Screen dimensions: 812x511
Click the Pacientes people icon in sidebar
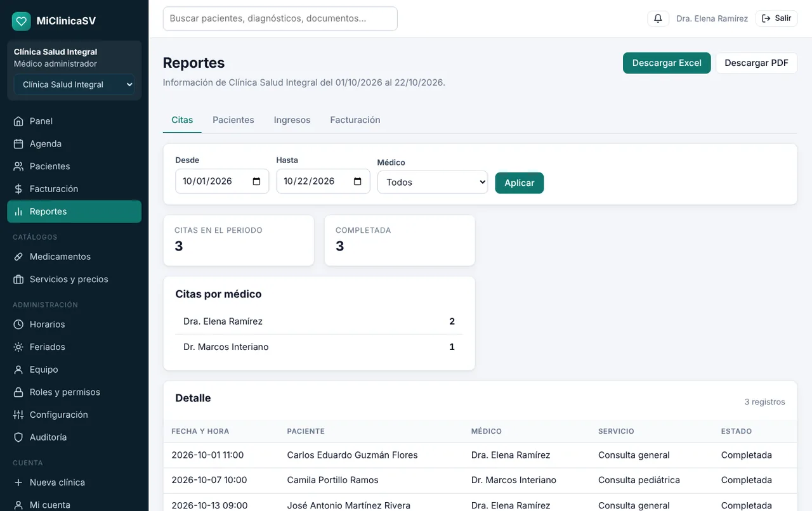pyautogui.click(x=18, y=166)
